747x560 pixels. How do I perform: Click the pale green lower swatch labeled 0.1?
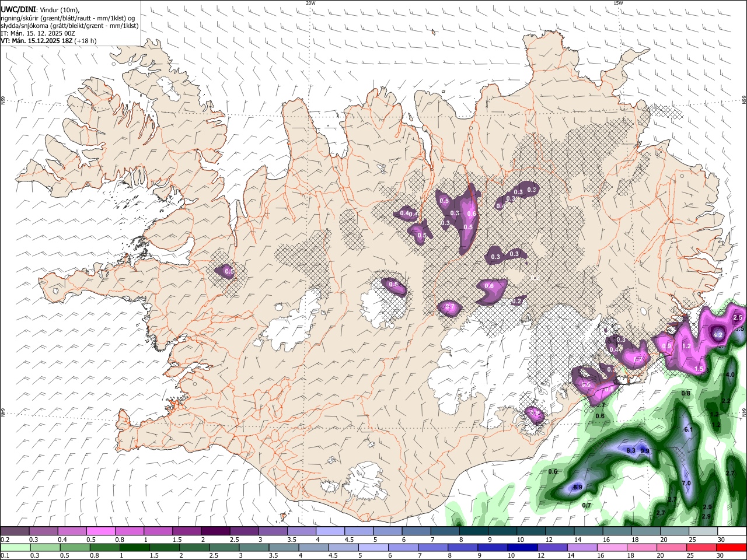click(x=16, y=547)
